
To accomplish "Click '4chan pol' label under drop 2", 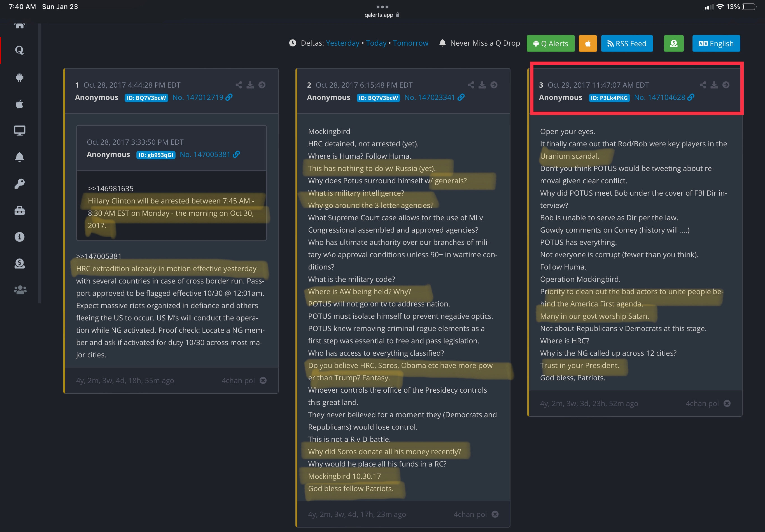I will tap(470, 514).
